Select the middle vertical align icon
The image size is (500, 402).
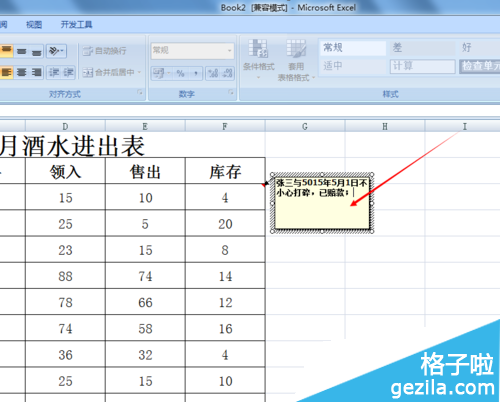tap(22, 51)
